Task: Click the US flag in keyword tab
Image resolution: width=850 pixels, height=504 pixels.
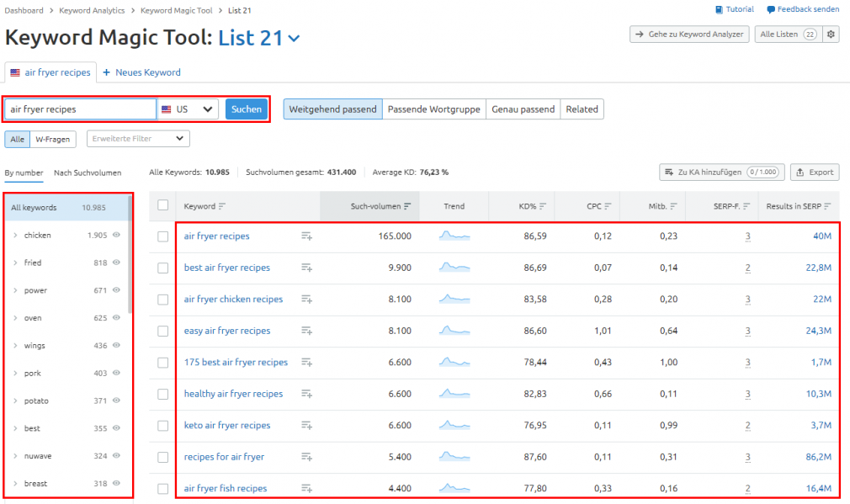Action: (15, 72)
